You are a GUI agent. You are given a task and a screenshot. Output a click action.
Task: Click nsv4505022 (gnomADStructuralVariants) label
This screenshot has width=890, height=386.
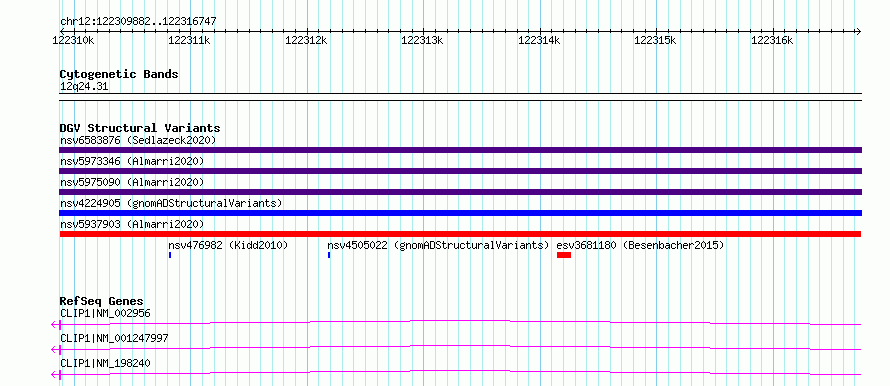438,245
